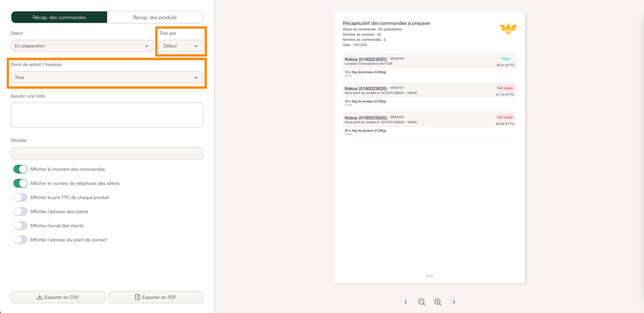
Task: Export orders as CSV
Action: coord(58,297)
